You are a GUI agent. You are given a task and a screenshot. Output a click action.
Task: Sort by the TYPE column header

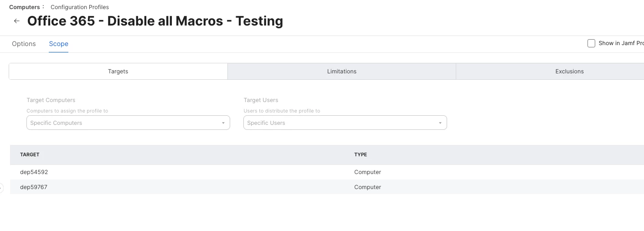(x=361, y=154)
